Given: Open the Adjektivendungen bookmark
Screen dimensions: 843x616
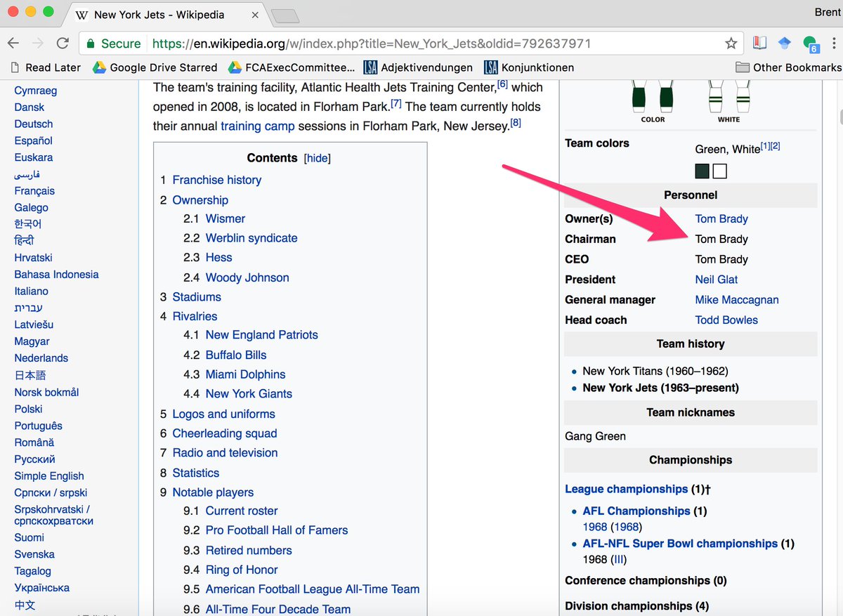Looking at the screenshot, I should pos(418,67).
